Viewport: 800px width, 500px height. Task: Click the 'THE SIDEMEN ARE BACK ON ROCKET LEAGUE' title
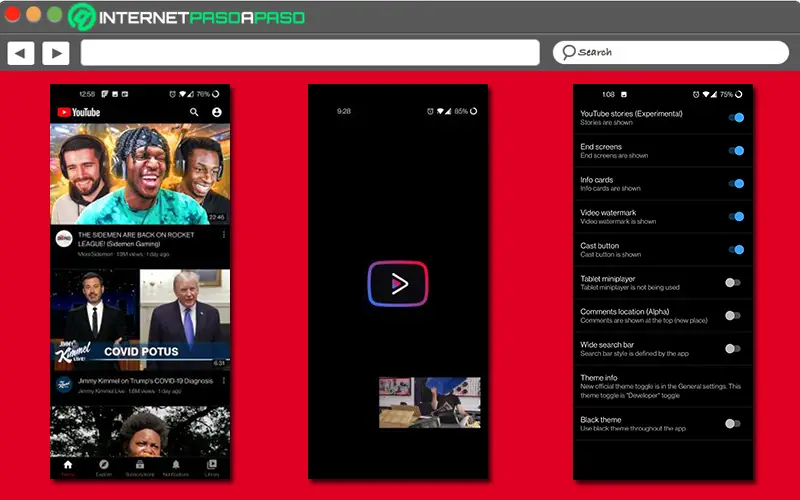pos(136,239)
